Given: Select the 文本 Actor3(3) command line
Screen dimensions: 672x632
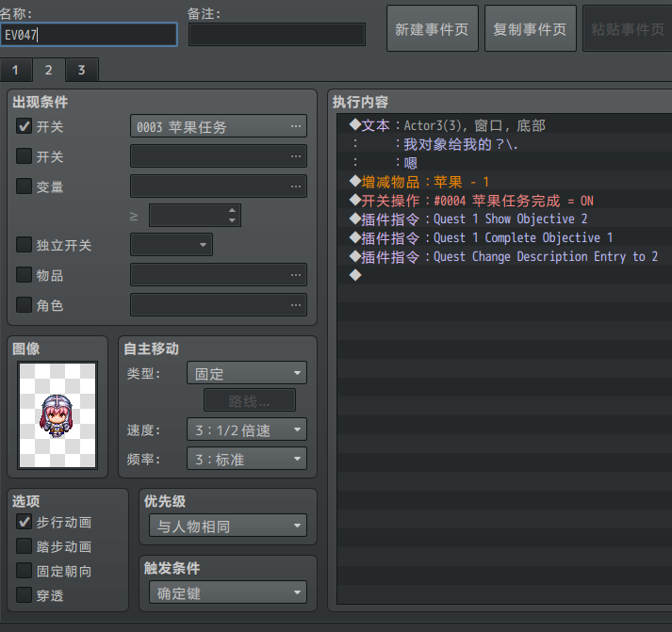Looking at the screenshot, I should 504,125.
